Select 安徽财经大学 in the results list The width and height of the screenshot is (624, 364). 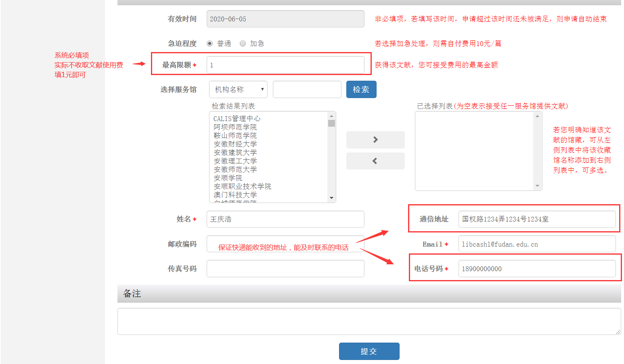click(235, 144)
